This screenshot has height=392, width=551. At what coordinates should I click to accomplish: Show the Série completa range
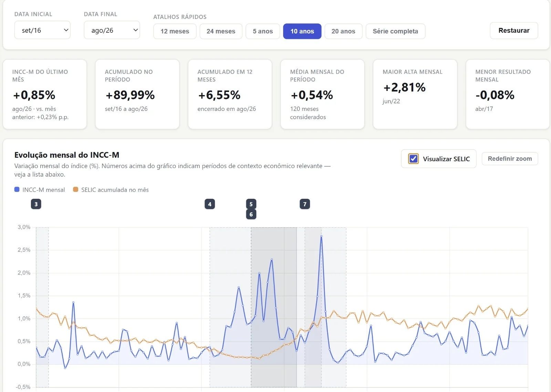tap(395, 31)
